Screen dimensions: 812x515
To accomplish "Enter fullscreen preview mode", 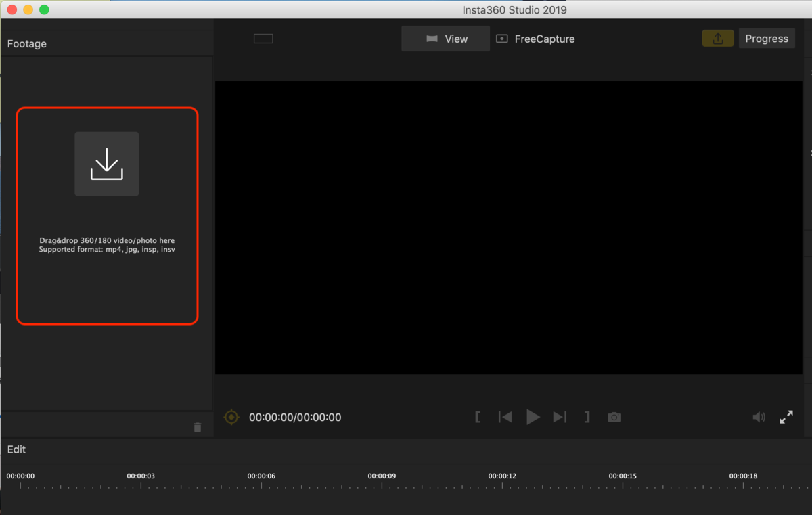I will point(786,417).
